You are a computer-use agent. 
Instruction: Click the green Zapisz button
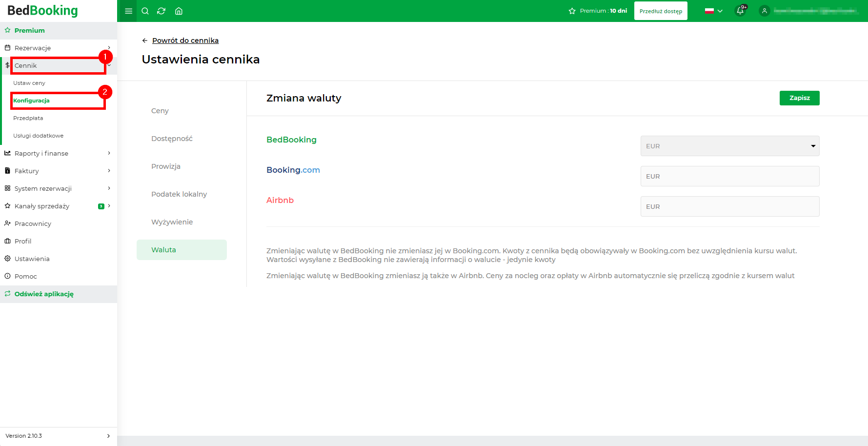tap(799, 98)
